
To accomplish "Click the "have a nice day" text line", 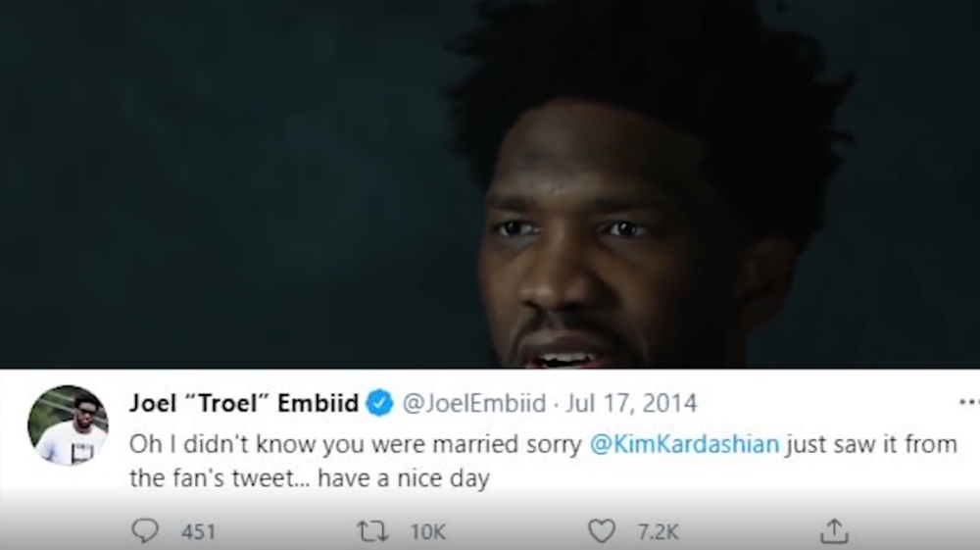I will 403,478.
